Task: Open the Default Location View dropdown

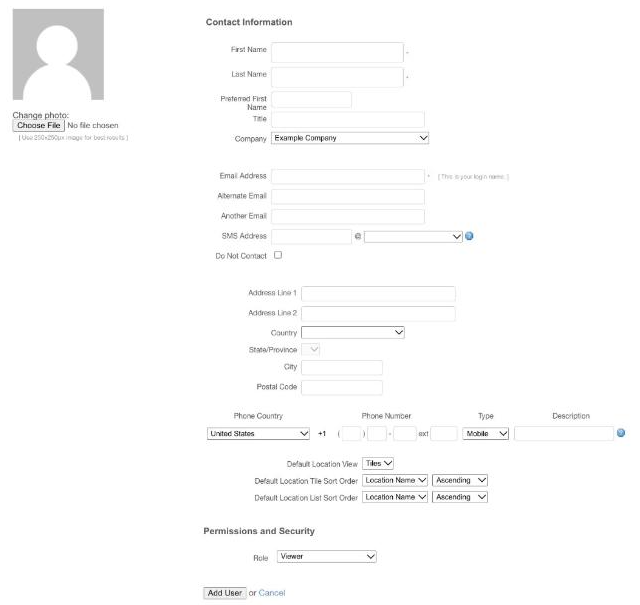Action: click(x=378, y=463)
